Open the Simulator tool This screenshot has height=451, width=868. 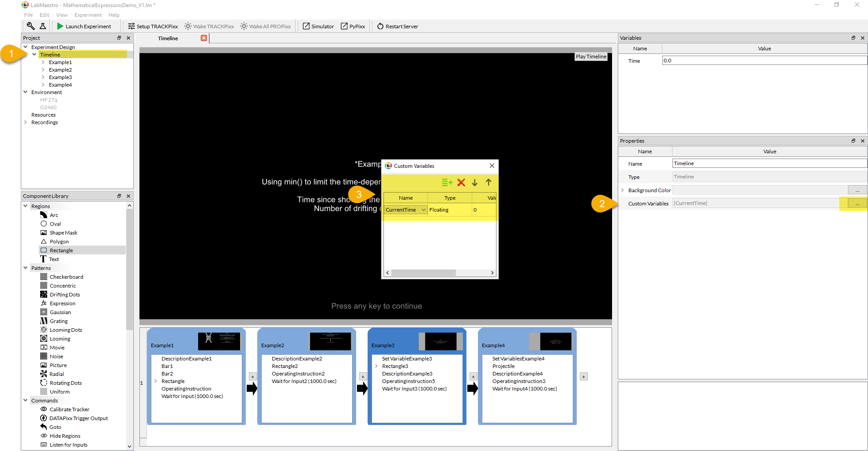click(x=318, y=27)
